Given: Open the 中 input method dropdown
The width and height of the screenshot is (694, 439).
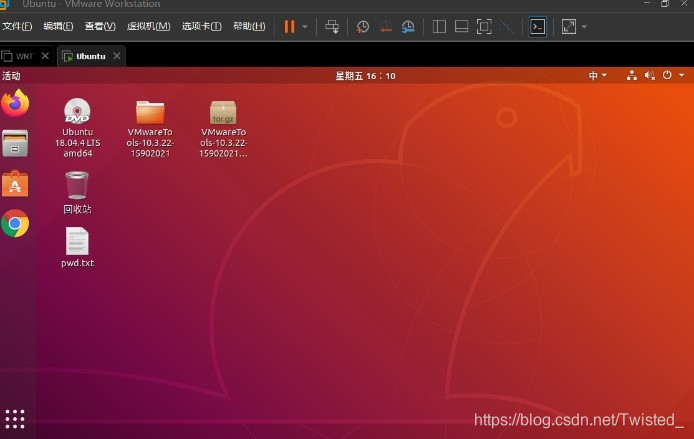Looking at the screenshot, I should coord(598,76).
